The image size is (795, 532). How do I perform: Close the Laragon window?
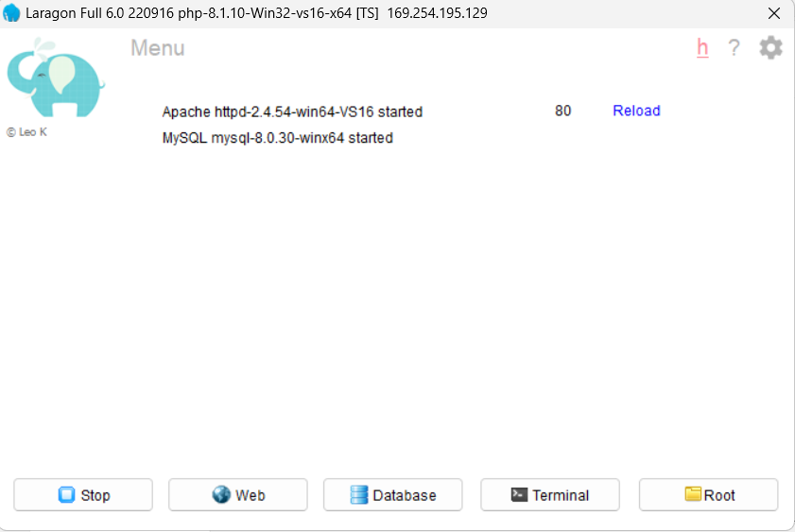[x=773, y=13]
